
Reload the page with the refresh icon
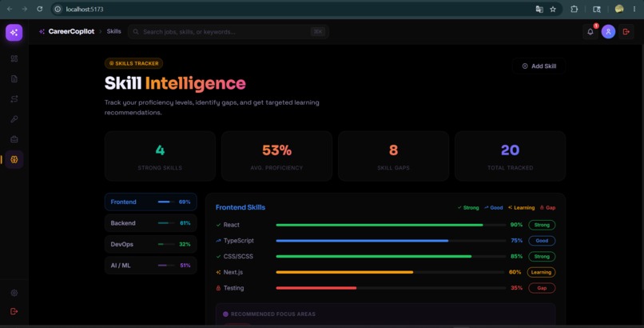click(39, 9)
